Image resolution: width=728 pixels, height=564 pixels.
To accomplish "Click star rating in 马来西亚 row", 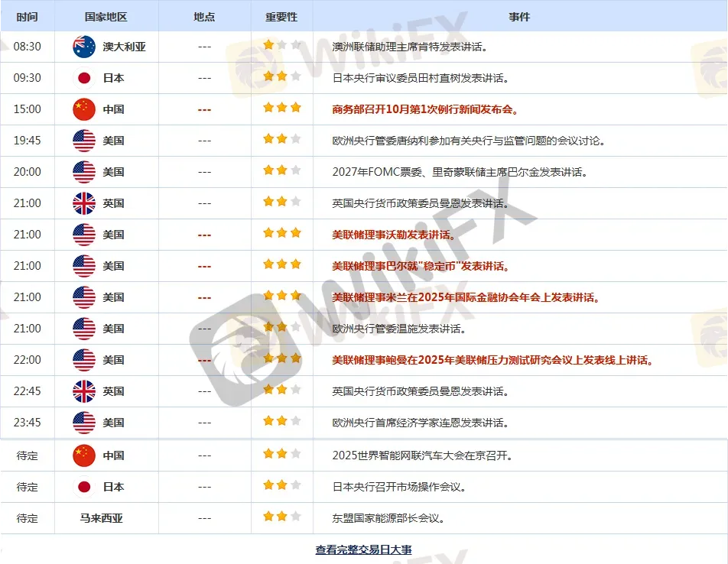I will [x=282, y=516].
